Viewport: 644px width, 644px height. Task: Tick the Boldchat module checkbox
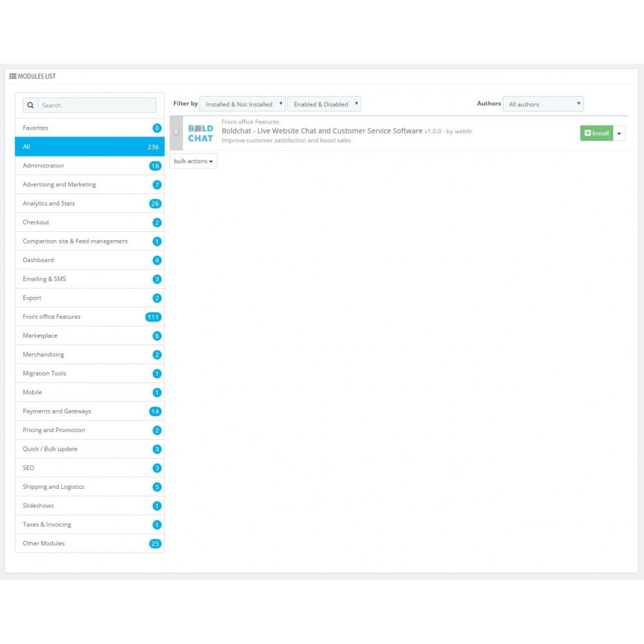176,132
